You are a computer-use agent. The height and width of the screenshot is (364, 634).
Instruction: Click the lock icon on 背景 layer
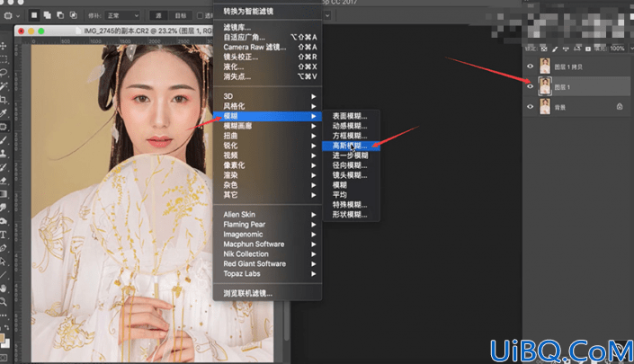pyautogui.click(x=620, y=107)
